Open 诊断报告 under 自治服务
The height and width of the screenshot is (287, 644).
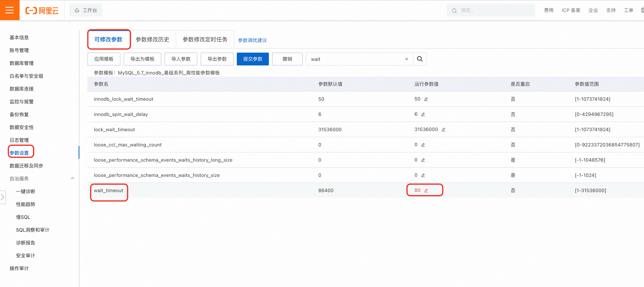pos(25,243)
